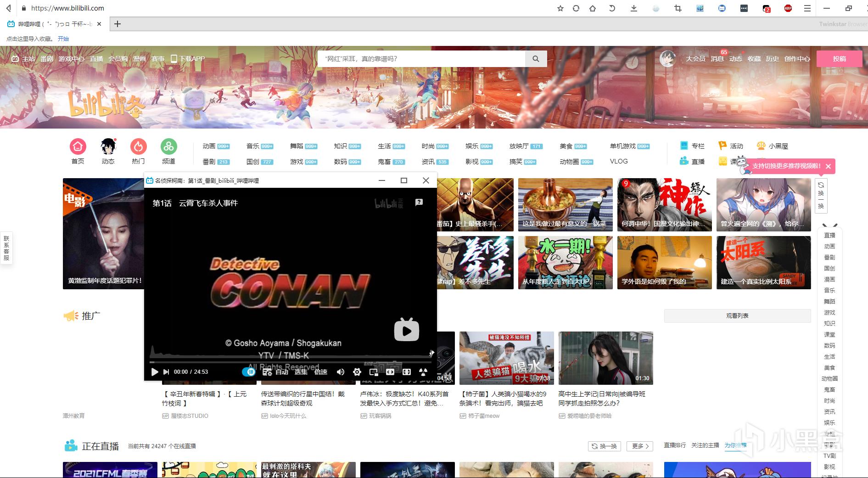Skip to next episode in player
The height and width of the screenshot is (478, 868).
[166, 372]
